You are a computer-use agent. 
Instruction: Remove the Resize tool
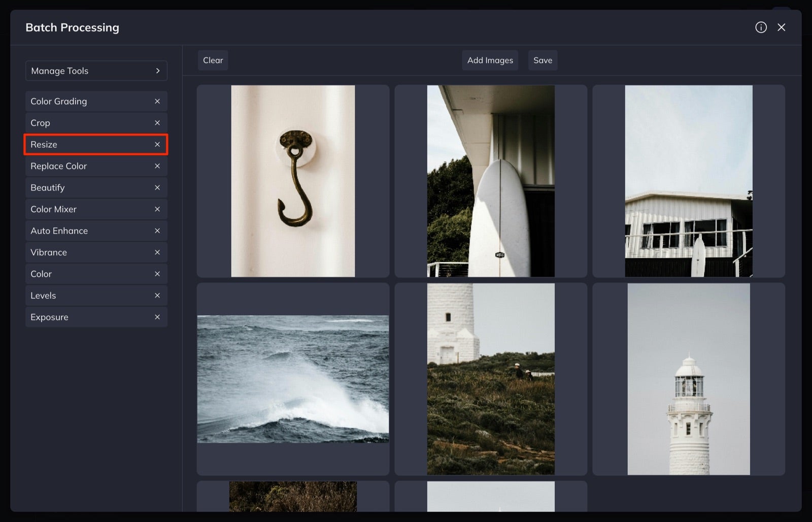pos(157,144)
